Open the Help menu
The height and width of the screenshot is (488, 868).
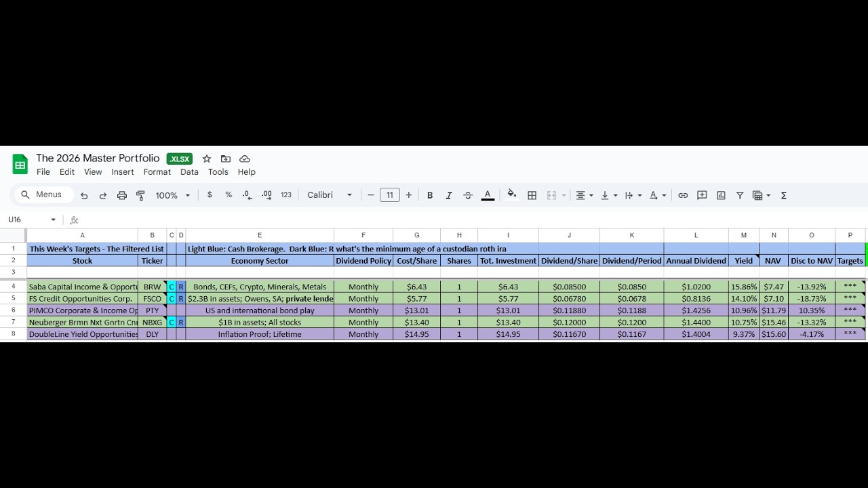pos(247,172)
